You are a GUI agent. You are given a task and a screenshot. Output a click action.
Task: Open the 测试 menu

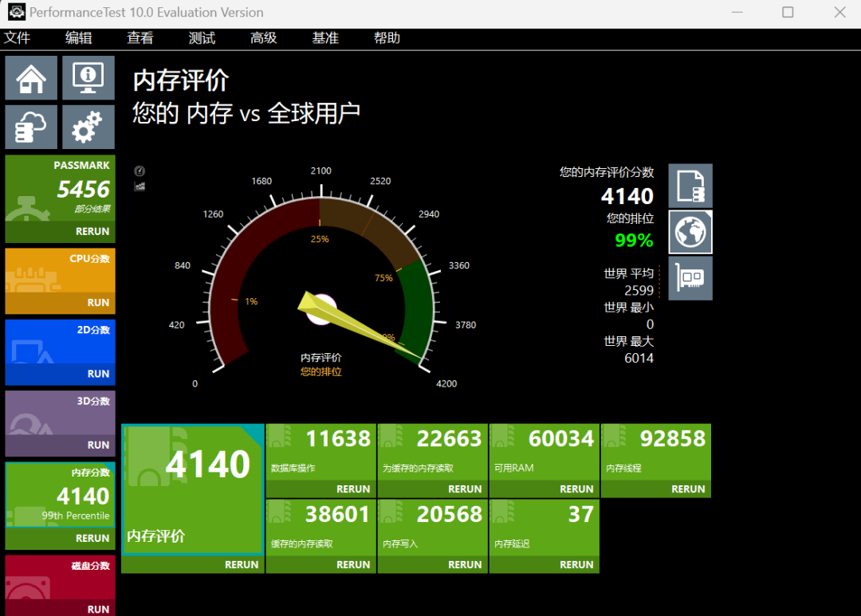[x=202, y=38]
